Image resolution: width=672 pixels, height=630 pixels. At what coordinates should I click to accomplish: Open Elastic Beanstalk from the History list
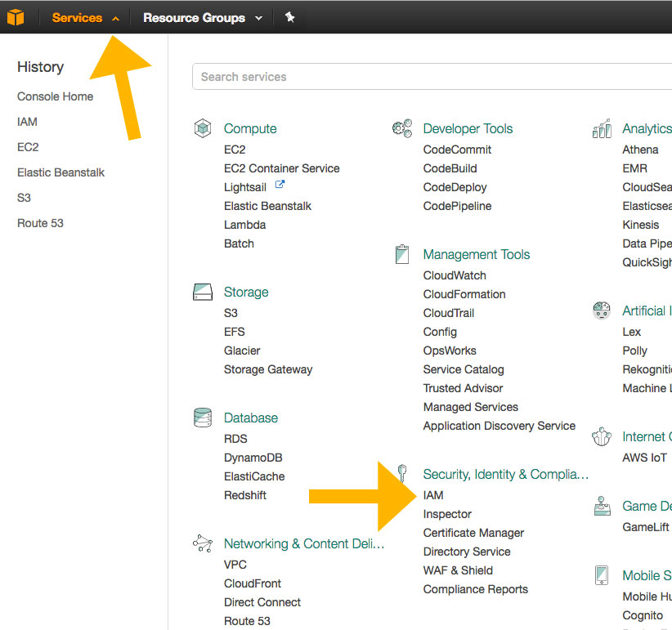pyautogui.click(x=60, y=172)
